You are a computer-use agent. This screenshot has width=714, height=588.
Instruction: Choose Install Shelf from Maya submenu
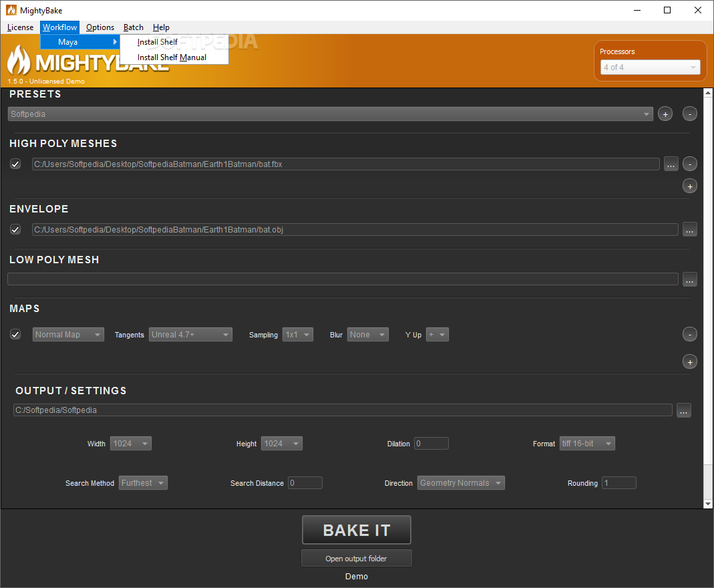point(174,42)
